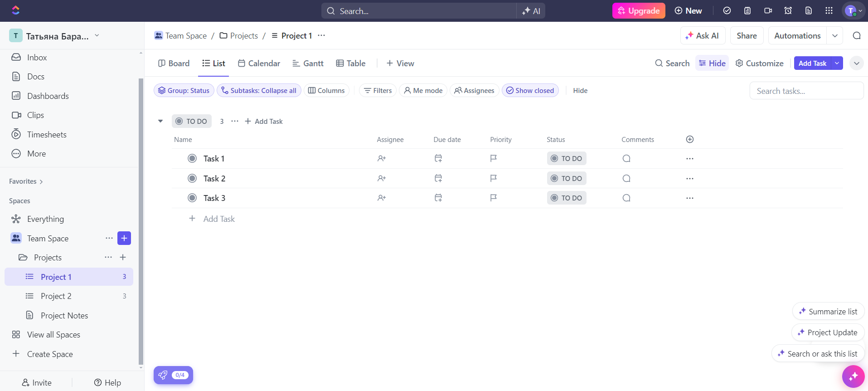Open workspace switcher Татьяна Бара...
868x391 pixels.
click(54, 36)
